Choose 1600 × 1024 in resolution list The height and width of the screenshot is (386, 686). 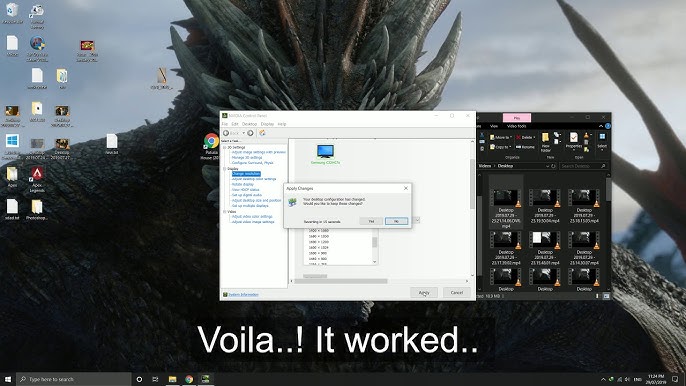[318, 248]
